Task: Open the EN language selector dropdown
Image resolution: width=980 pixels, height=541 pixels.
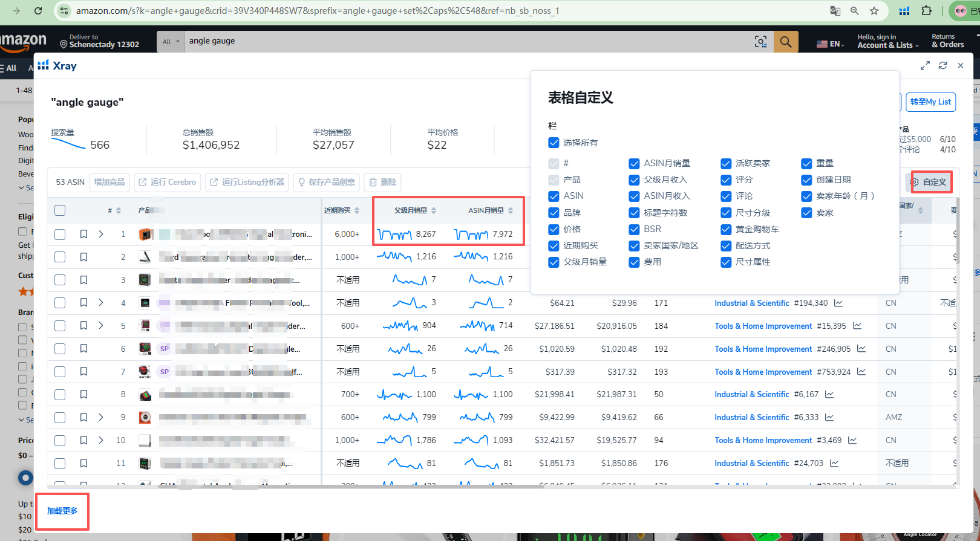Action: (x=830, y=44)
